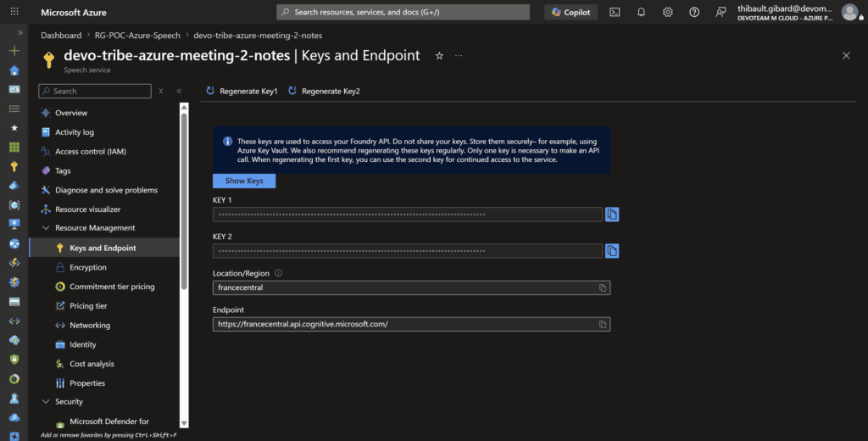
Task: Click Show Keys button
Action: (x=244, y=181)
